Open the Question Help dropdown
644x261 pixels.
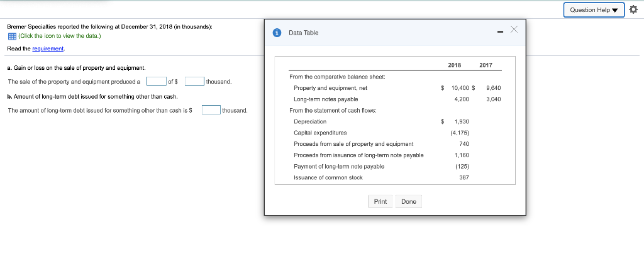pyautogui.click(x=594, y=10)
